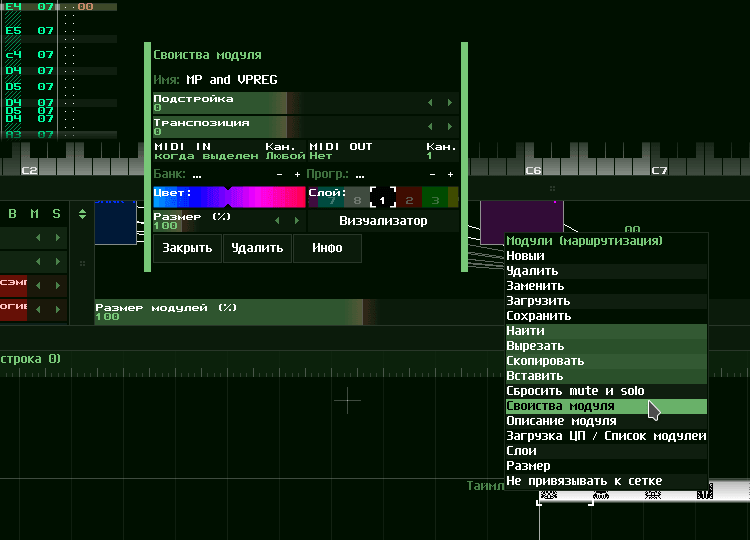This screenshot has height=540, width=750.
Task: Click the E4 note in pattern
Action: (13, 7)
